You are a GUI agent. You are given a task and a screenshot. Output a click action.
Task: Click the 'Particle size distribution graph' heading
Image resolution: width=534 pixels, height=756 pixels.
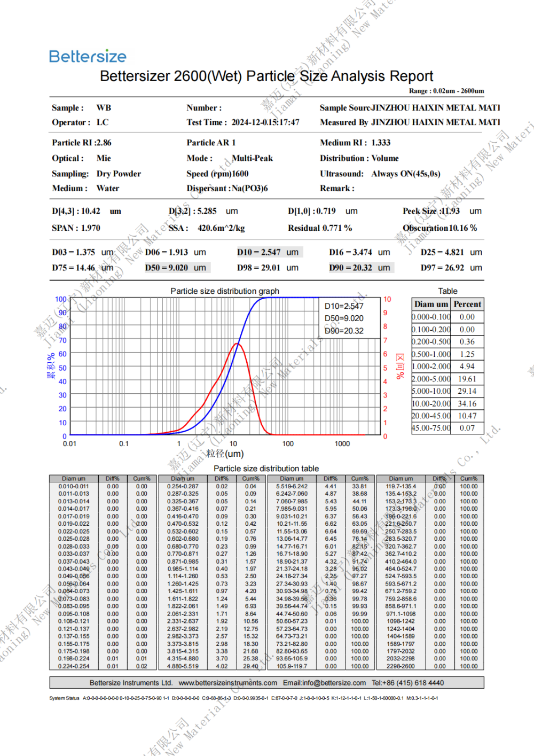[x=225, y=291]
